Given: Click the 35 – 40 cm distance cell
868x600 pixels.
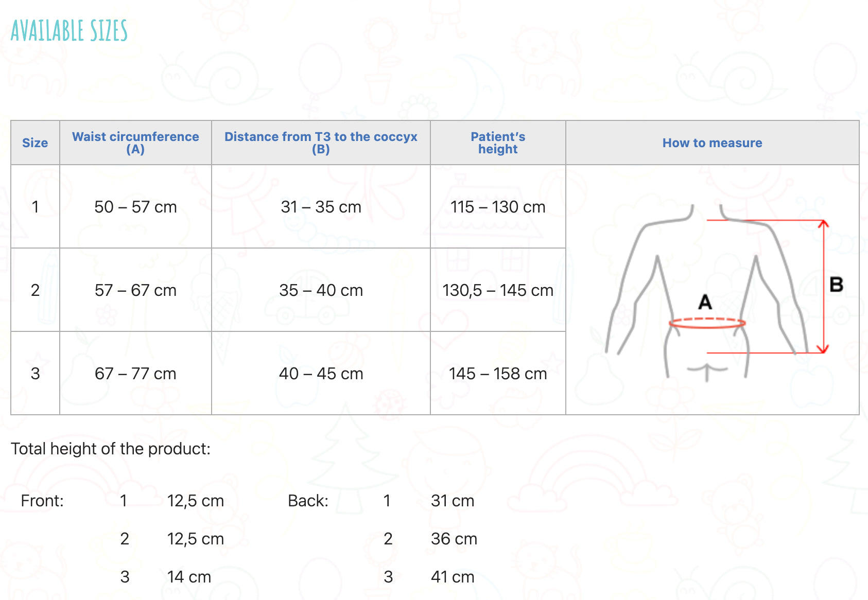Looking at the screenshot, I should tap(321, 290).
